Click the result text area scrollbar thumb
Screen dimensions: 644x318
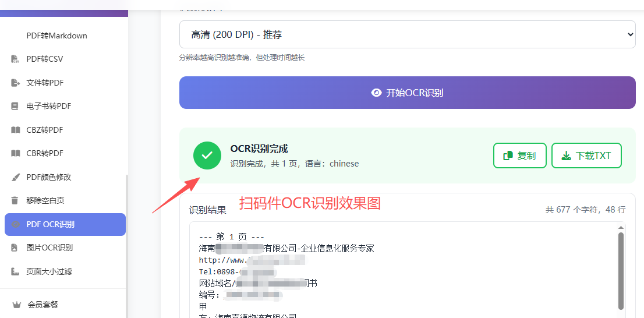point(621,271)
